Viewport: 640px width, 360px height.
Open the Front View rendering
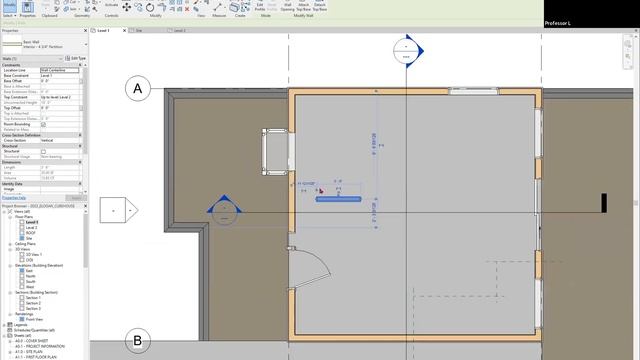click(34, 320)
